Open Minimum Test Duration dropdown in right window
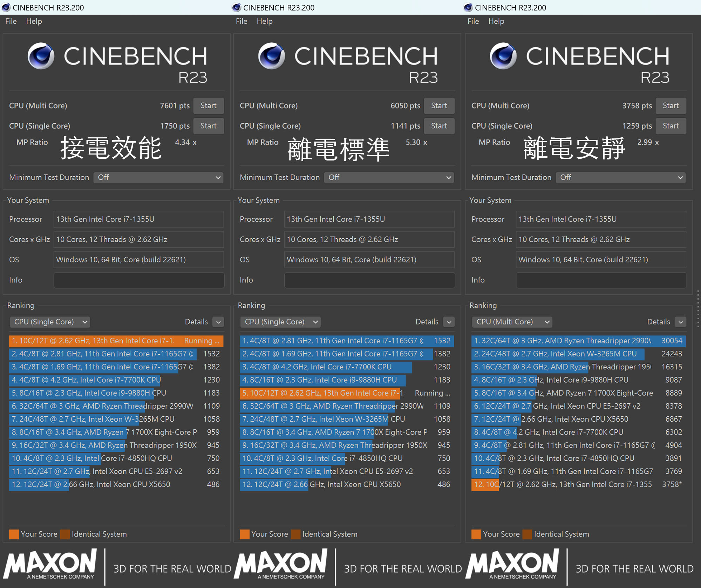Viewport: 701px width, 588px height. [621, 178]
